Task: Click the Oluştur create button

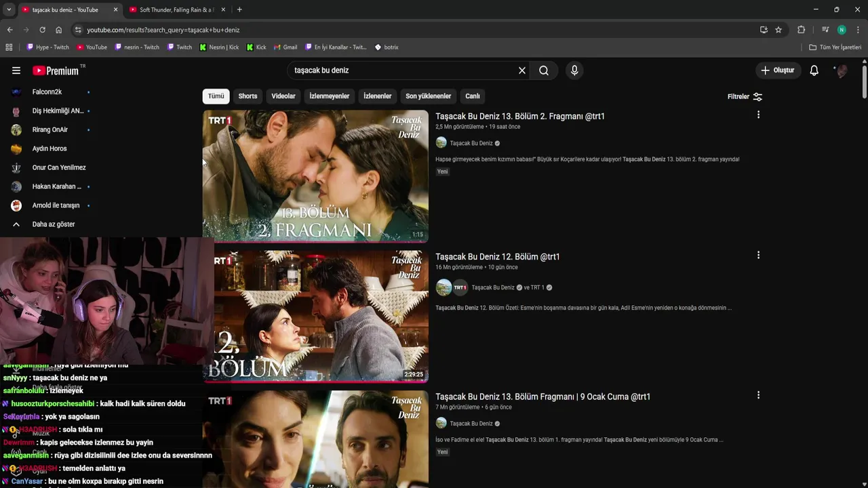Action: coord(778,70)
